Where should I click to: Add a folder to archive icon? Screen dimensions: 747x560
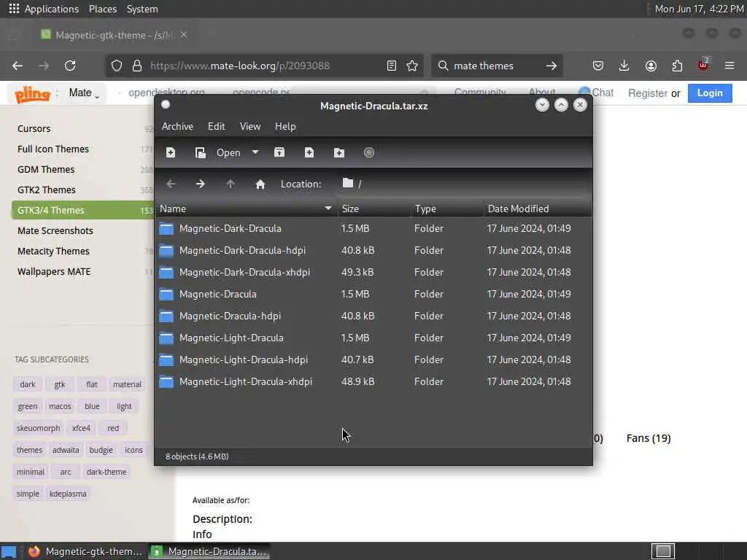[x=338, y=152]
